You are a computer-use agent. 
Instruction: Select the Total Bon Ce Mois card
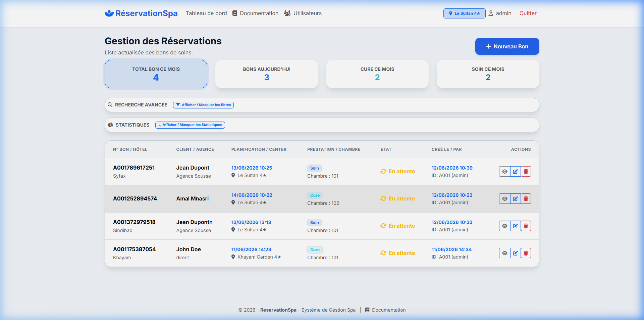(x=156, y=74)
